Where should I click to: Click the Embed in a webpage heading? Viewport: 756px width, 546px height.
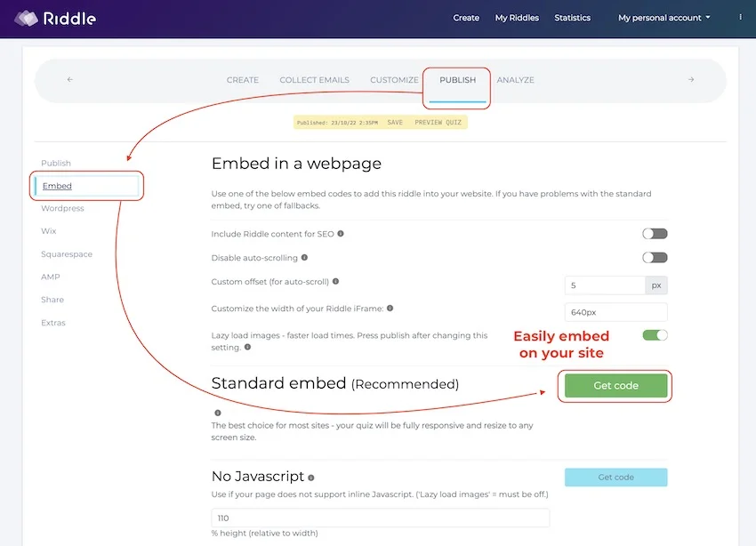point(296,164)
